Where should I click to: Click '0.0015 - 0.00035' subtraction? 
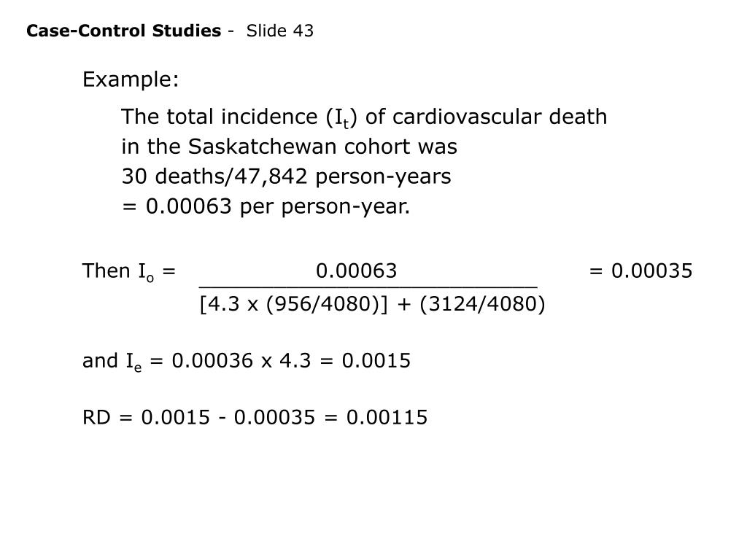coord(228,418)
